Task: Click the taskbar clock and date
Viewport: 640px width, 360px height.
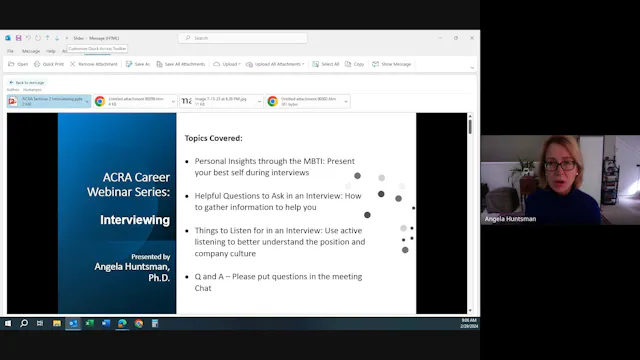Action: point(469,323)
